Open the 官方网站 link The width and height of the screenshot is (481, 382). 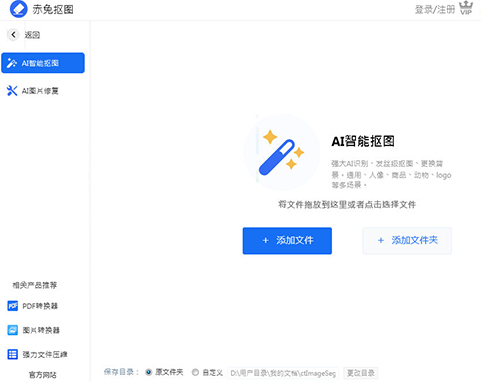coord(43,375)
